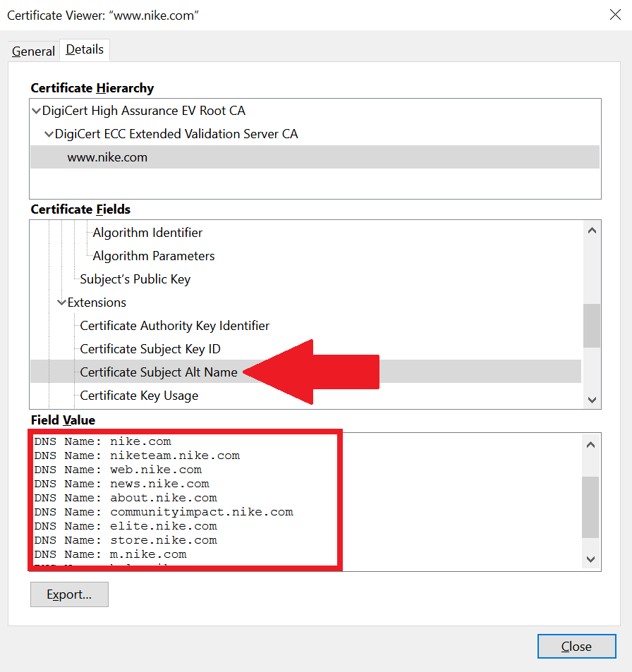Click Certificate Fields scroll down arrow
This screenshot has height=672, width=632.
coord(592,400)
